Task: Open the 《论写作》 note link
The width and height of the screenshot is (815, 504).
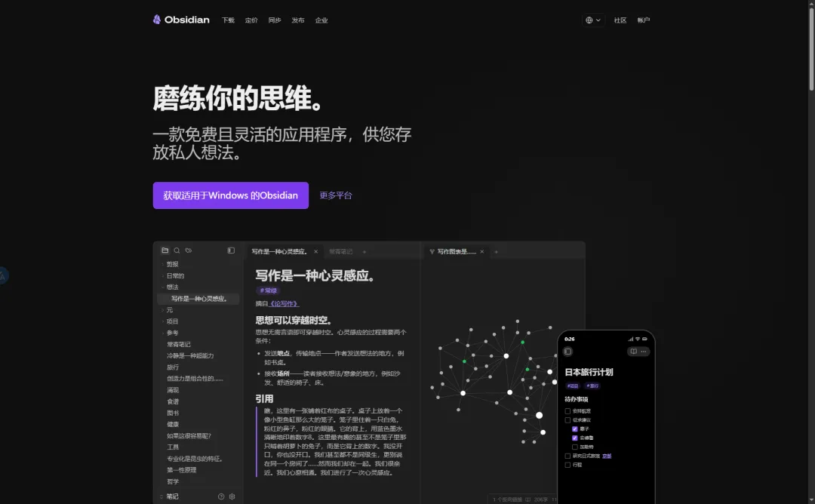Action: tap(284, 303)
